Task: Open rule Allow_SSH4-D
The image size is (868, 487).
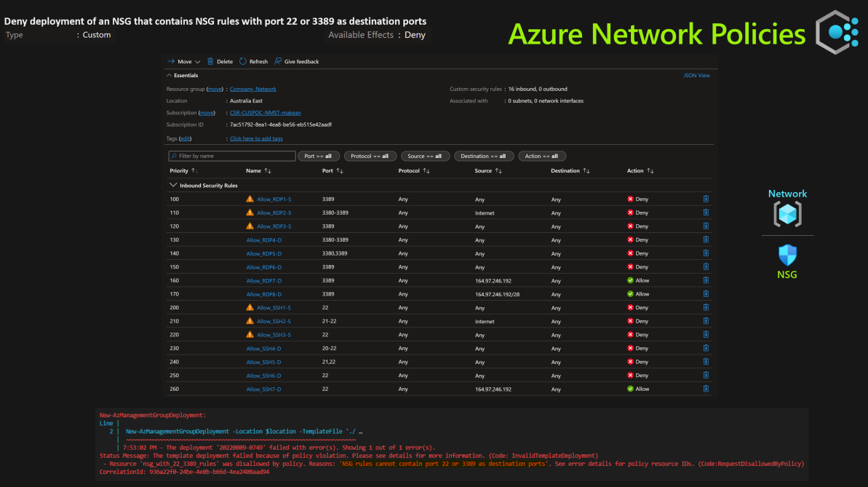Action: (x=263, y=349)
